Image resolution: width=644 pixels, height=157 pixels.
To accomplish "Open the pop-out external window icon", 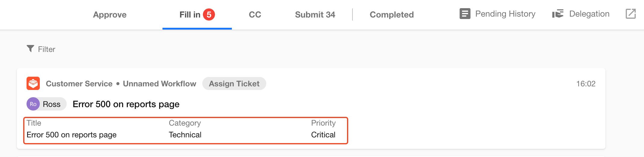I will click(630, 14).
